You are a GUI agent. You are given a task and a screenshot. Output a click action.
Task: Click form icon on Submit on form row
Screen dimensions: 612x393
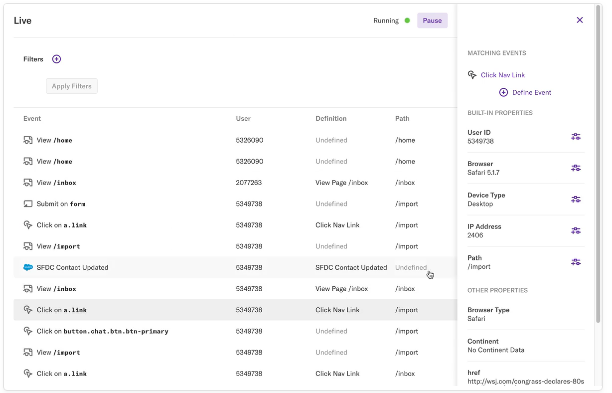(x=28, y=204)
